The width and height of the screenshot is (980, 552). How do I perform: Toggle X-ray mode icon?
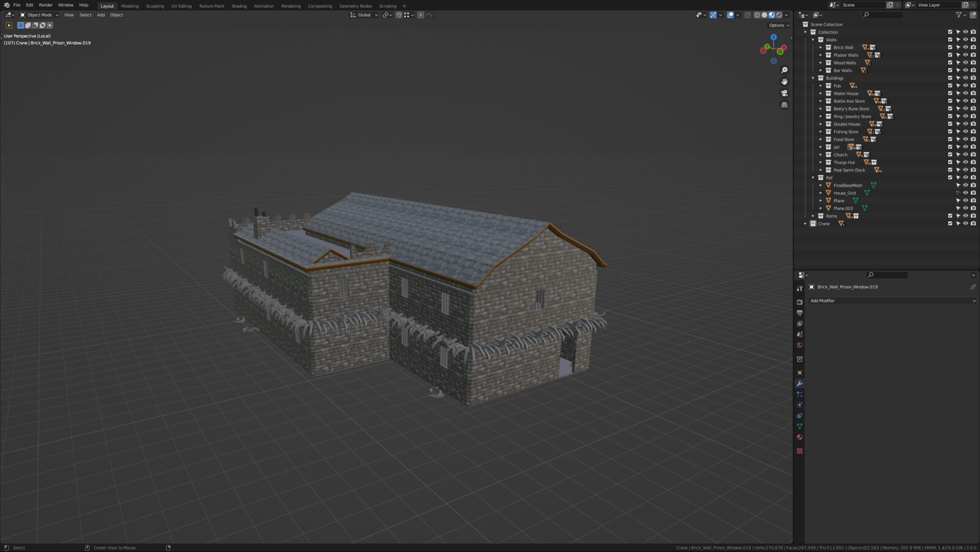[747, 15]
